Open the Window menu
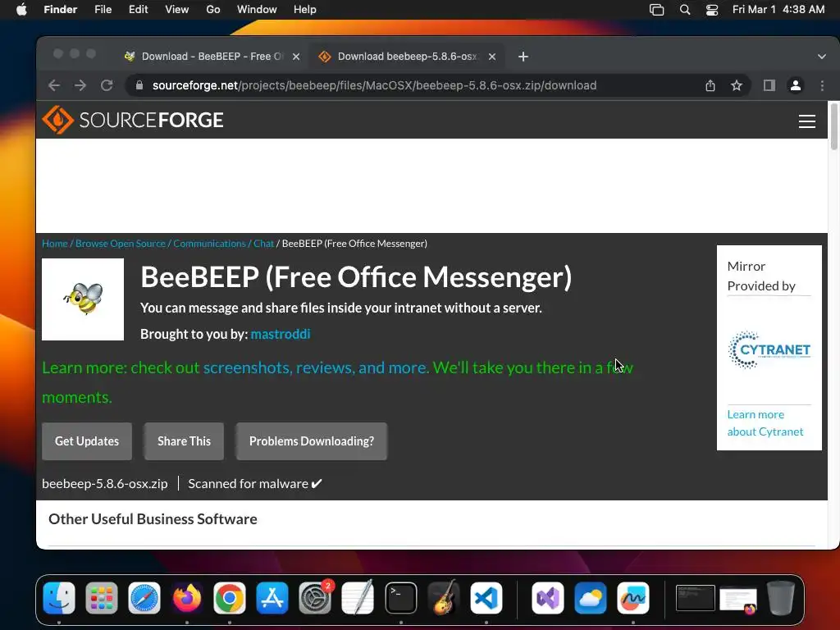The image size is (840, 630). (257, 10)
